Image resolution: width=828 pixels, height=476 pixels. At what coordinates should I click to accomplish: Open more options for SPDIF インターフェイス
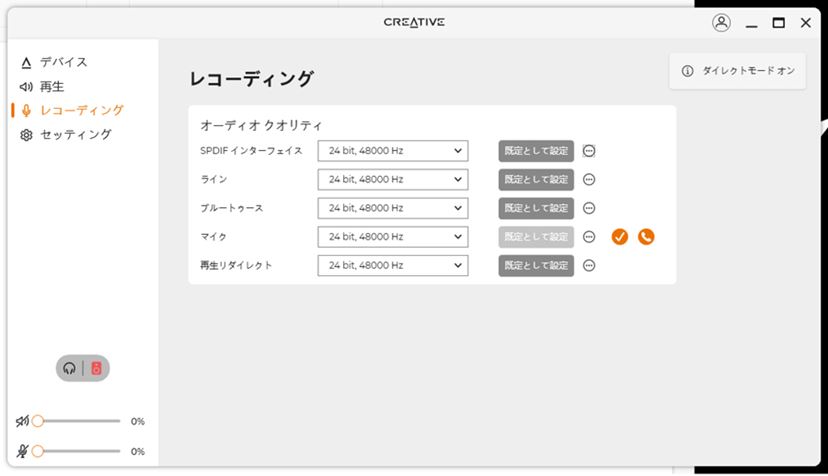coord(589,151)
